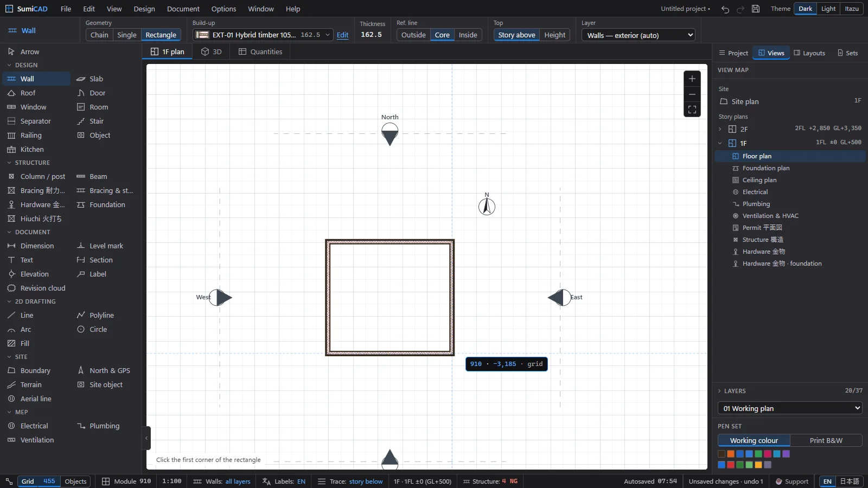Switch pen set to Print B&W
This screenshot has width=868, height=488.
[826, 440]
